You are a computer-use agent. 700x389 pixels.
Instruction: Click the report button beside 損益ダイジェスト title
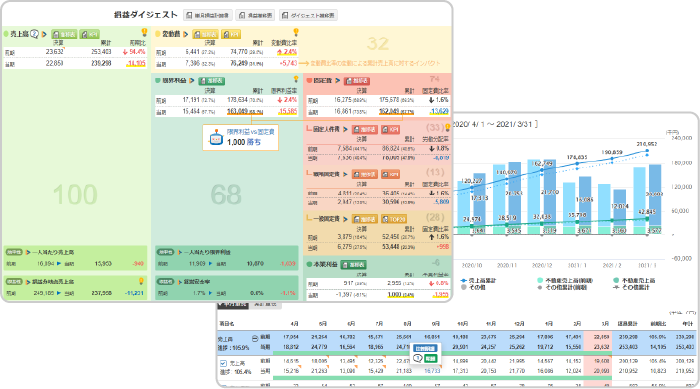click(x=207, y=15)
